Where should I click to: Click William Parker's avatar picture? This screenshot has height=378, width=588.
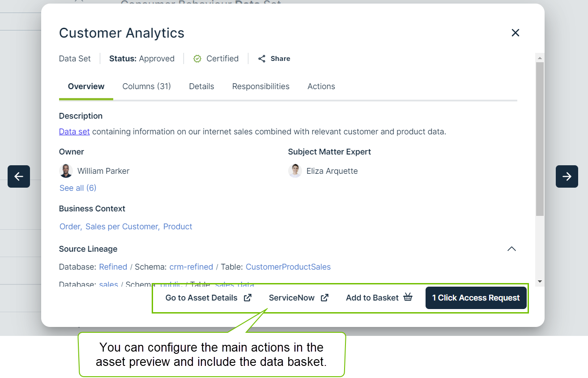tap(66, 171)
